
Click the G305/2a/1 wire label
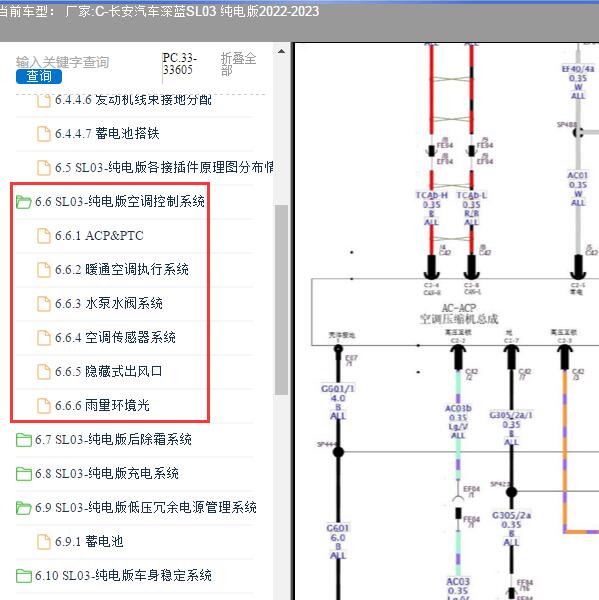pos(511,415)
